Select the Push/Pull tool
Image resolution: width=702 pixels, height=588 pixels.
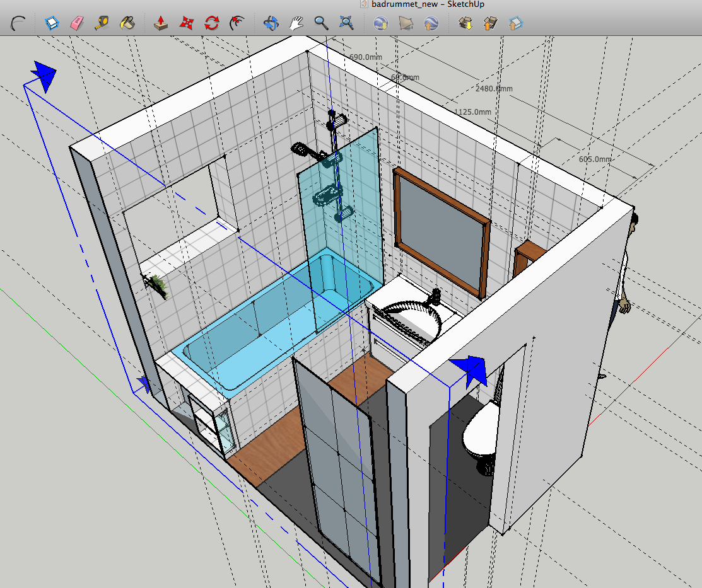pyautogui.click(x=161, y=23)
